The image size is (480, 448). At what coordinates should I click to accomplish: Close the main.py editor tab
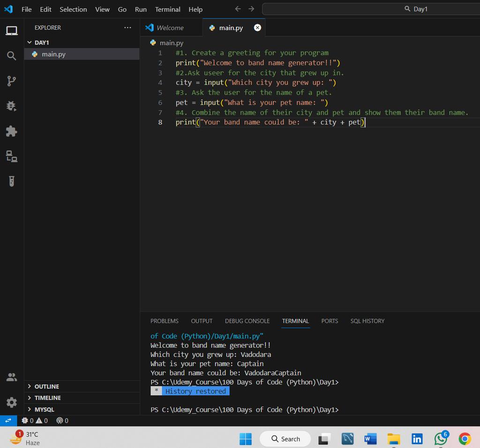click(257, 28)
